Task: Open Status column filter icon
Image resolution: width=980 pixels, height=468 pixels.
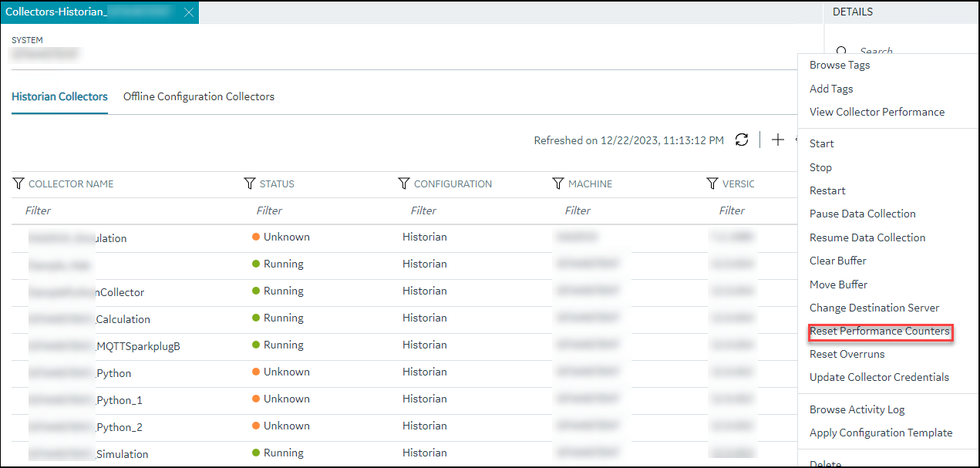Action: [x=250, y=183]
